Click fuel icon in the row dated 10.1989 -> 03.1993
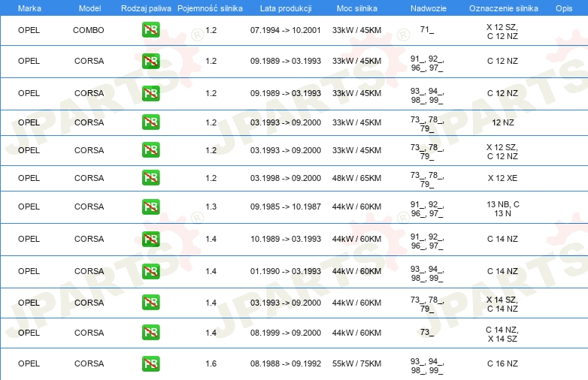588x380 pixels. click(150, 239)
